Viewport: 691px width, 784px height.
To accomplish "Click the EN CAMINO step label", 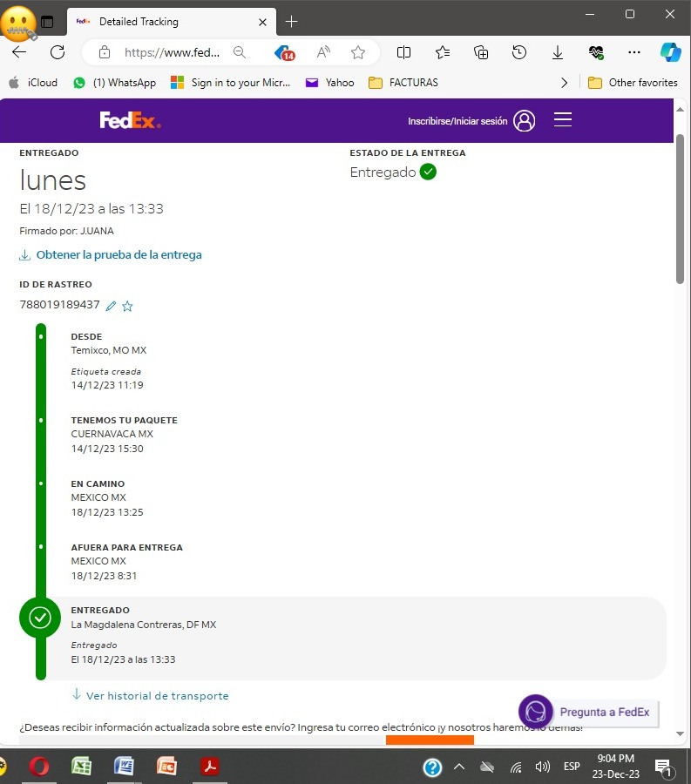I will [98, 483].
